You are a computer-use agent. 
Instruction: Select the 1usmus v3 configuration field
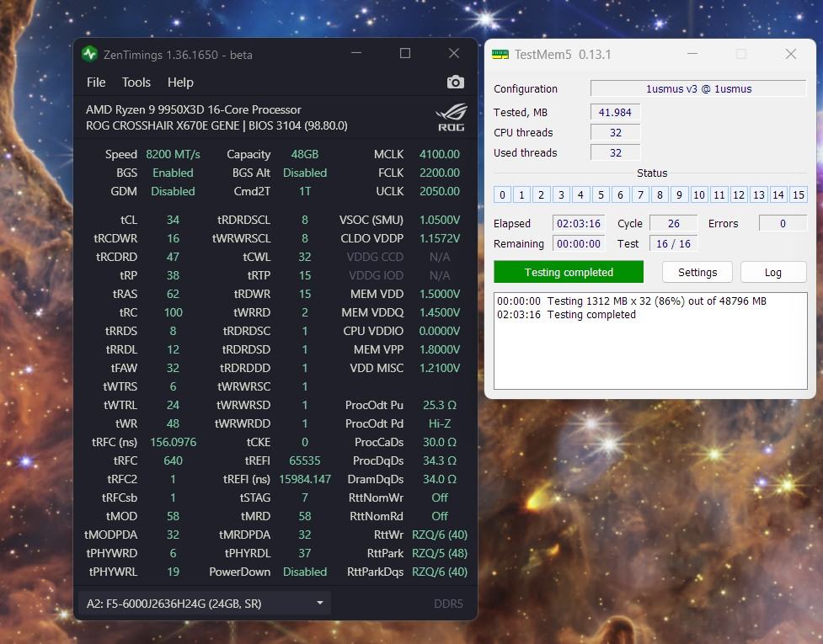pos(698,88)
